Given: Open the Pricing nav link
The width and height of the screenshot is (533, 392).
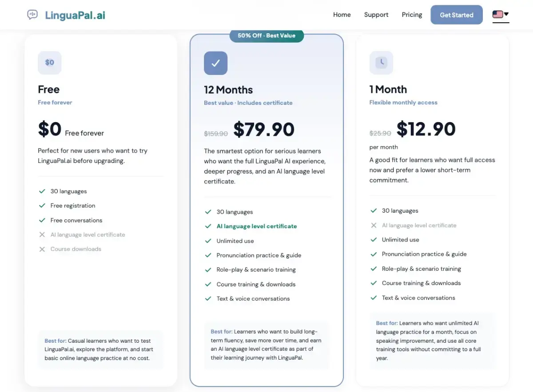Looking at the screenshot, I should pos(412,15).
